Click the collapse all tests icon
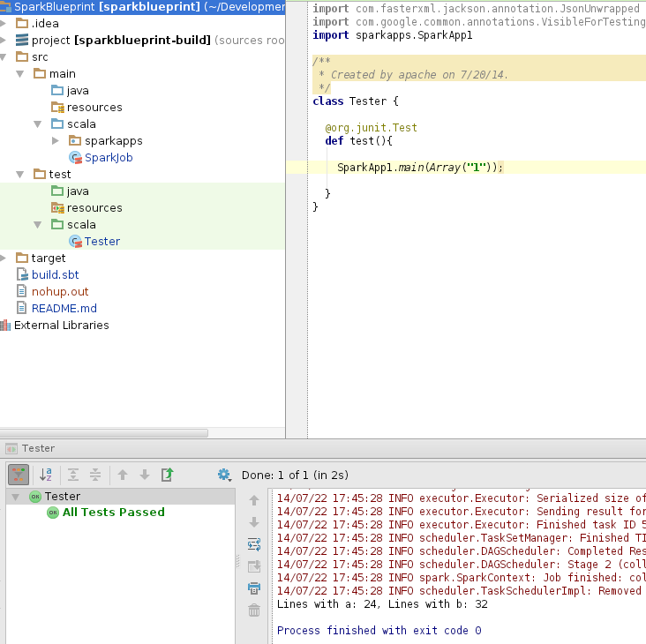 click(95, 475)
